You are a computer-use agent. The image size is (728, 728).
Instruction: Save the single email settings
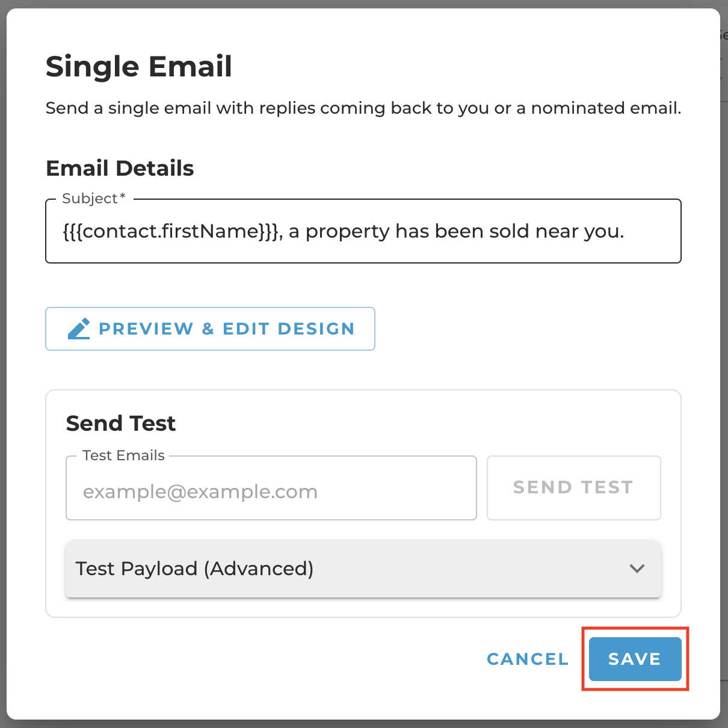pos(635,659)
